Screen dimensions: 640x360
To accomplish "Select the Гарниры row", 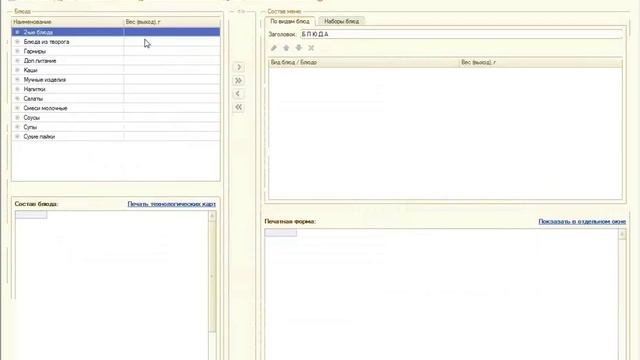I will click(x=116, y=51).
